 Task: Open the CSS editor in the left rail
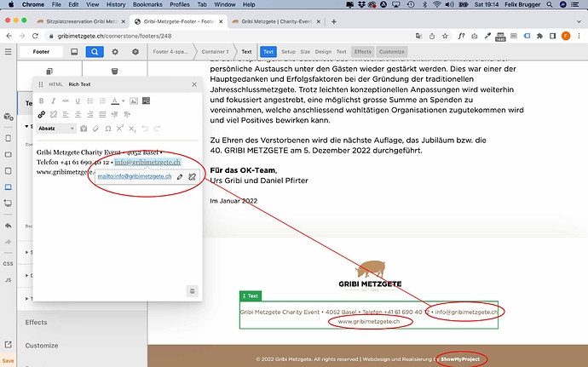9,263
